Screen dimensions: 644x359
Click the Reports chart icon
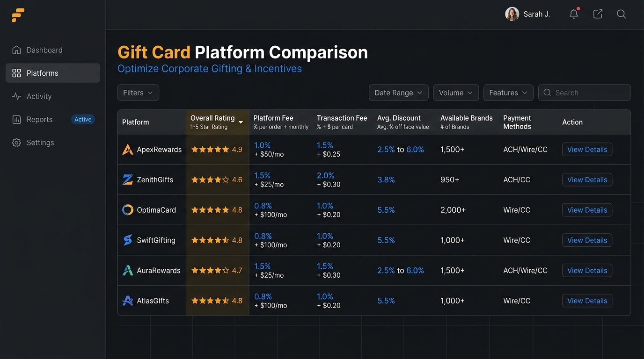pos(16,119)
